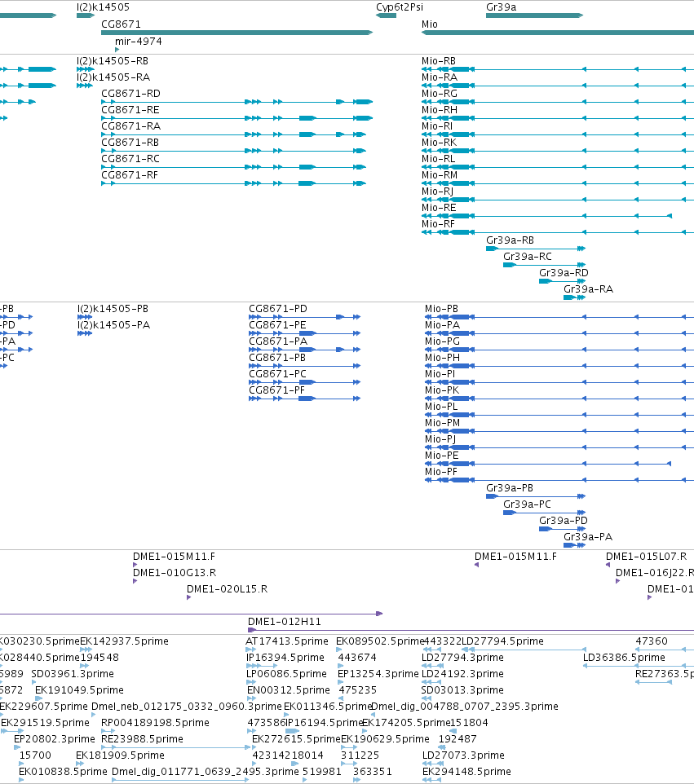Image resolution: width=694 pixels, height=784 pixels.
Task: Select cDNA EK181909.5prime
Action: pos(120,755)
